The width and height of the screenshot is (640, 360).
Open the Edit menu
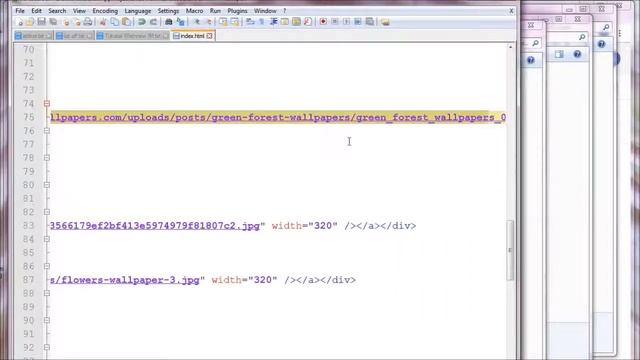(36, 11)
